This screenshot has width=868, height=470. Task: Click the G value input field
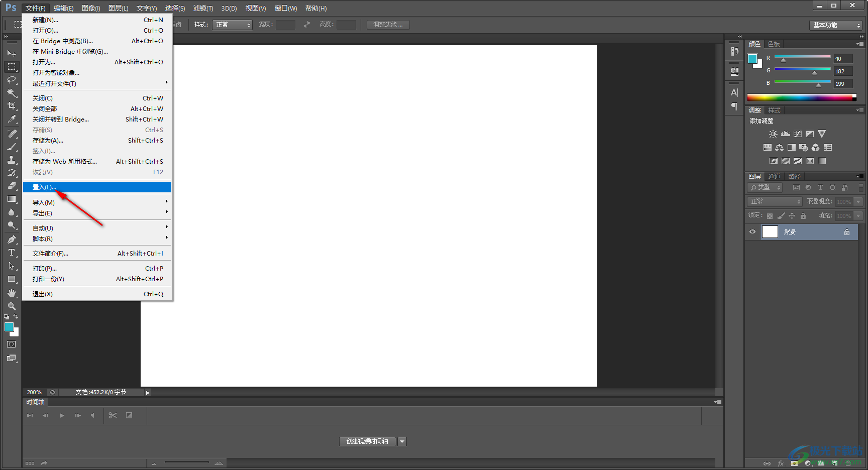click(x=843, y=71)
